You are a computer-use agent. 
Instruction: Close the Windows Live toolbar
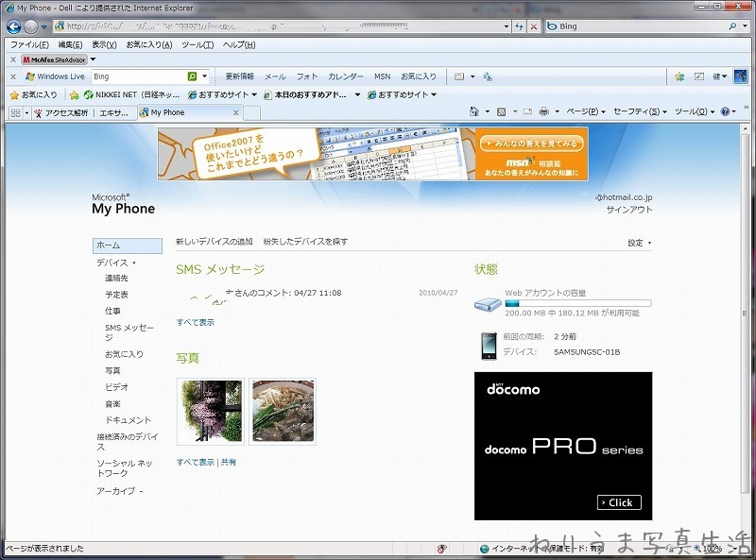pyautogui.click(x=13, y=76)
